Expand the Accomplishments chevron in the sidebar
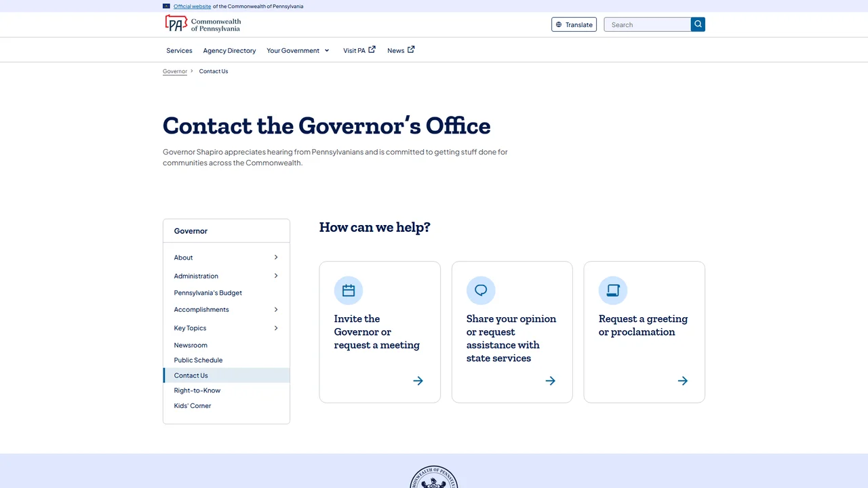The width and height of the screenshot is (868, 488). 276,310
